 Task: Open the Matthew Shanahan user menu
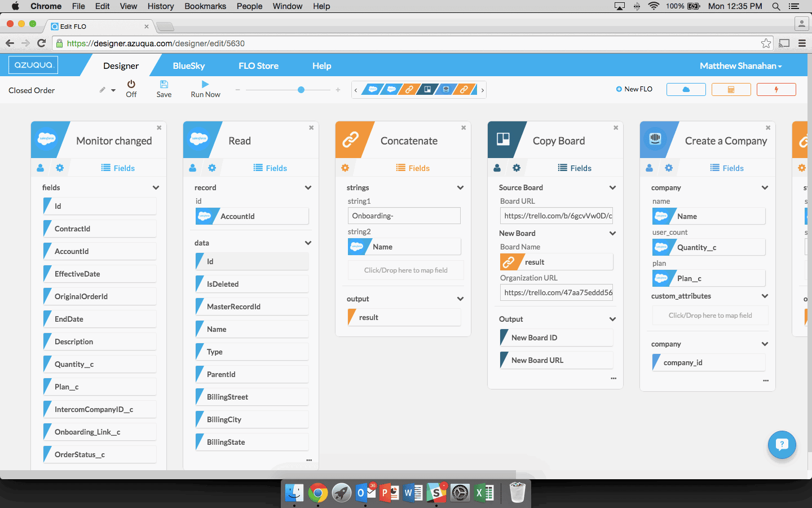pyautogui.click(x=741, y=65)
